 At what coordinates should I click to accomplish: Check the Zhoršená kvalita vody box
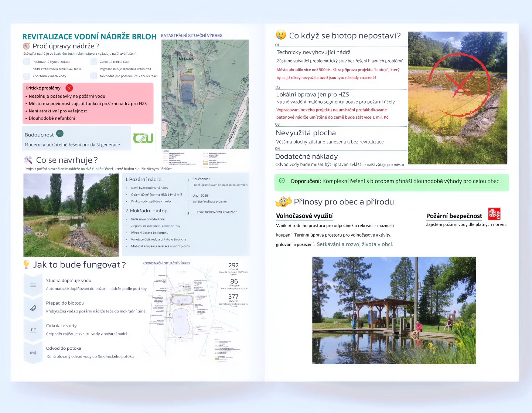pos(27,76)
